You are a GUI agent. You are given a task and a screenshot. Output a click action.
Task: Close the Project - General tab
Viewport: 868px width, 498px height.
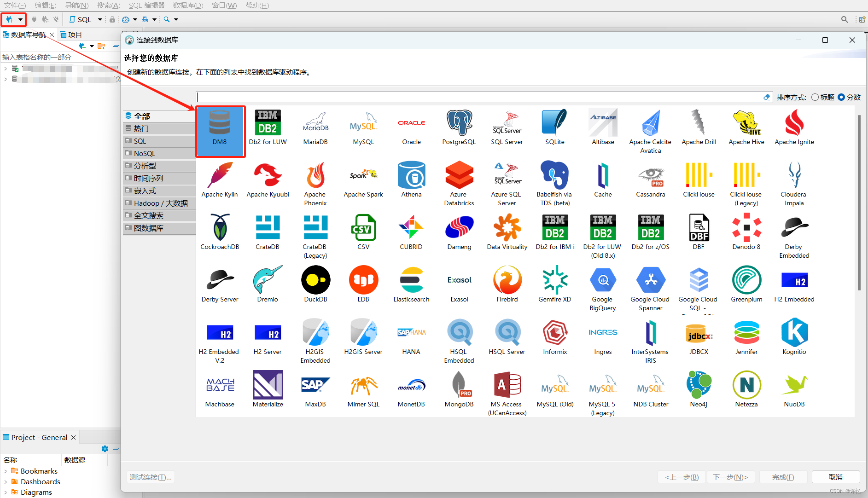point(73,437)
